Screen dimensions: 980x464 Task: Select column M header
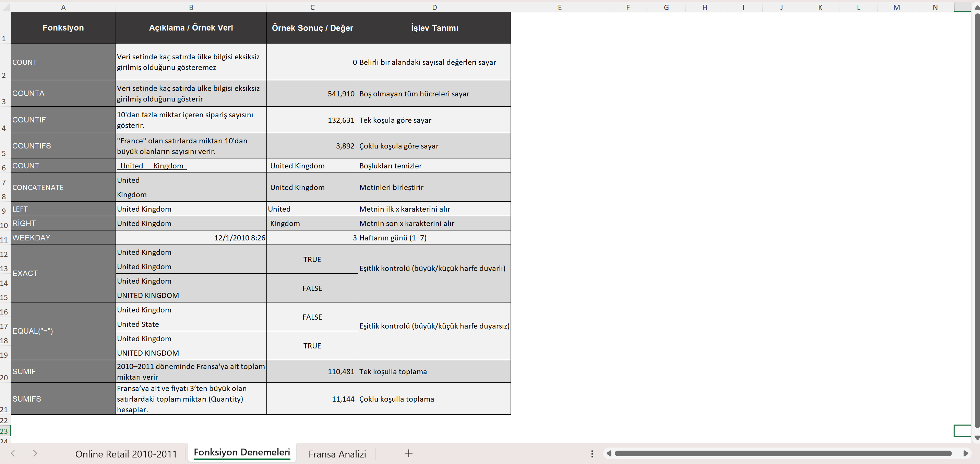897,7
